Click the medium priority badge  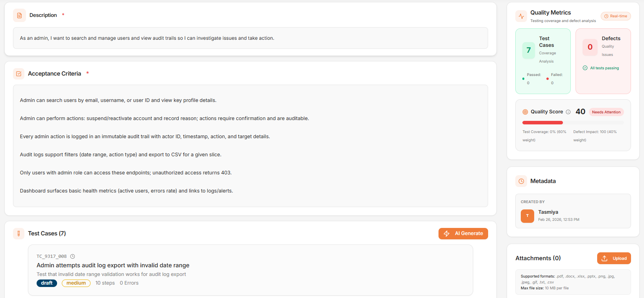76,283
